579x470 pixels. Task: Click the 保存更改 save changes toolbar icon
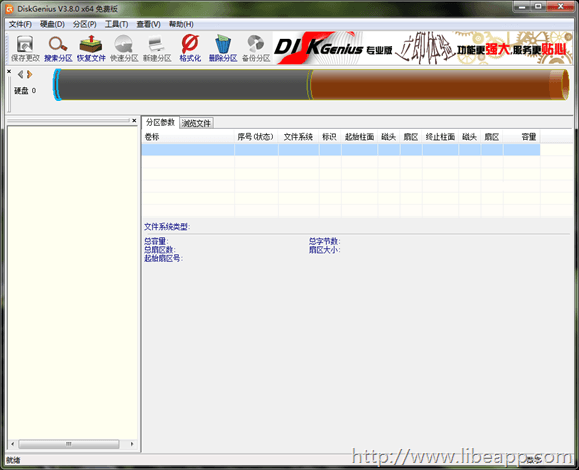25,48
